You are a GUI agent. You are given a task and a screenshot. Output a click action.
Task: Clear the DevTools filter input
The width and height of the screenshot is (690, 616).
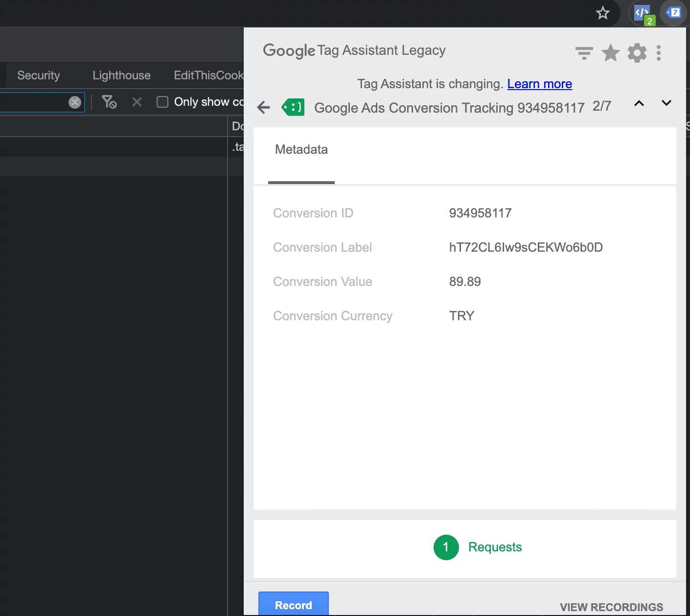coord(75,102)
